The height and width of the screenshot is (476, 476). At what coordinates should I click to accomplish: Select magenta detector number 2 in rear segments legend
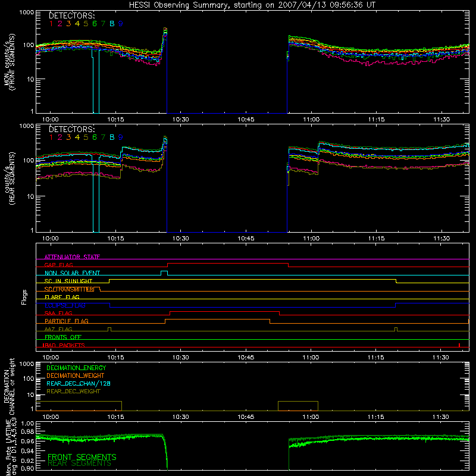[60, 137]
